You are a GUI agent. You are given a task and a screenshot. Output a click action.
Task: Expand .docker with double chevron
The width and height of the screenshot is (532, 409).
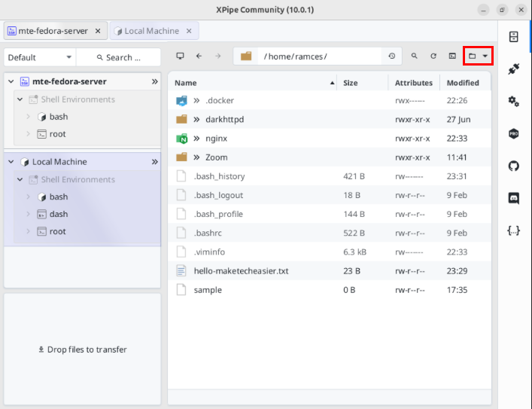click(x=196, y=100)
